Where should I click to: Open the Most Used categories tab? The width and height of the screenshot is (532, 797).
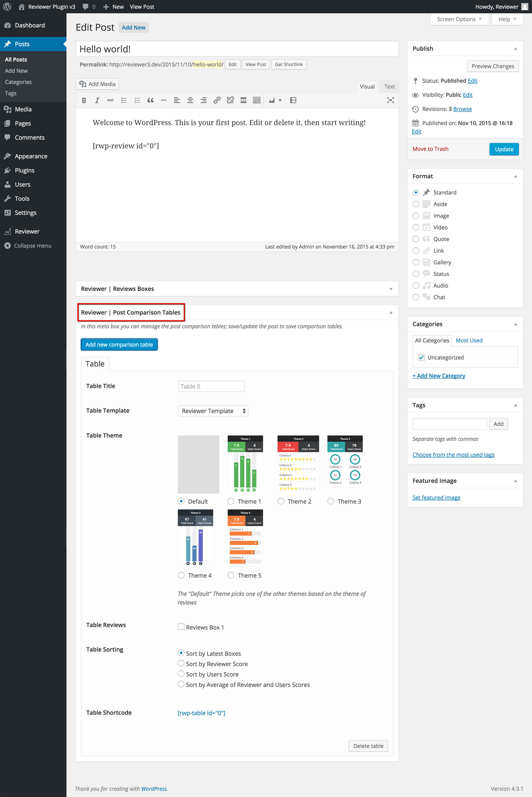469,340
